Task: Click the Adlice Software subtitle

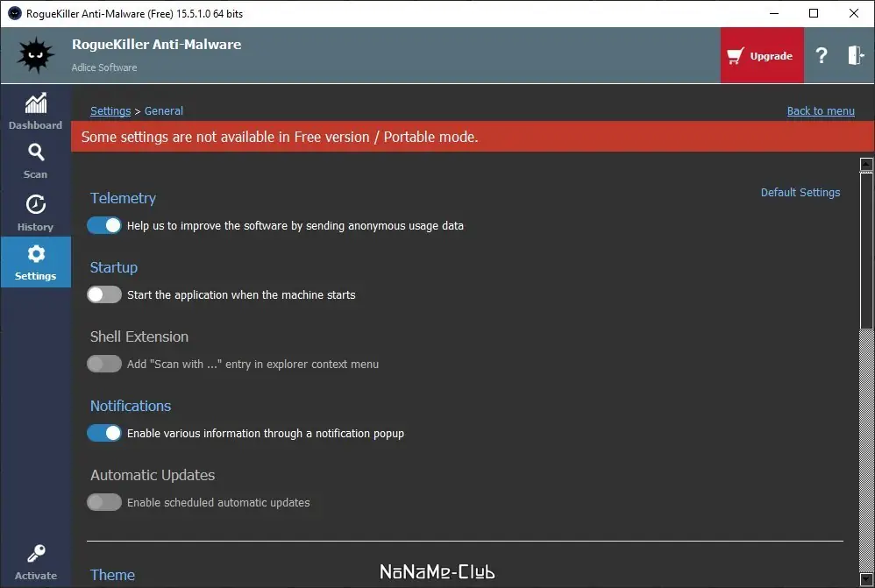Action: tap(104, 67)
